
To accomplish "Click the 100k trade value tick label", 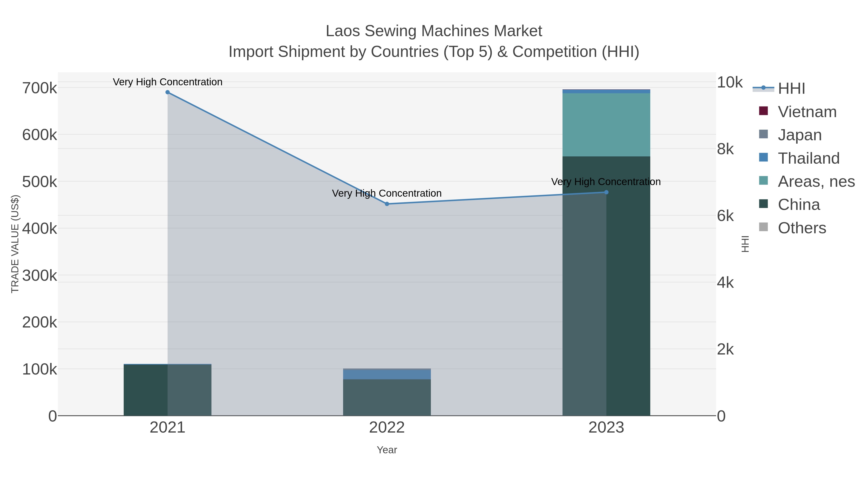I will point(40,369).
